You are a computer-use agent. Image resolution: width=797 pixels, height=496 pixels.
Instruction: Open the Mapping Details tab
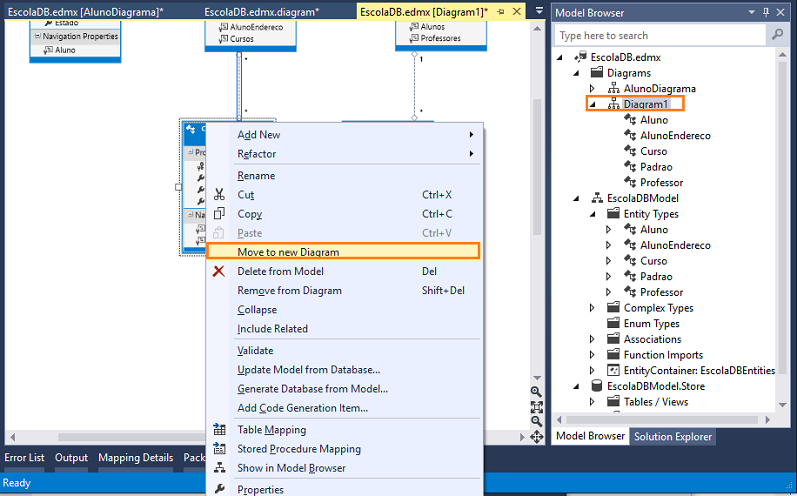tap(136, 457)
